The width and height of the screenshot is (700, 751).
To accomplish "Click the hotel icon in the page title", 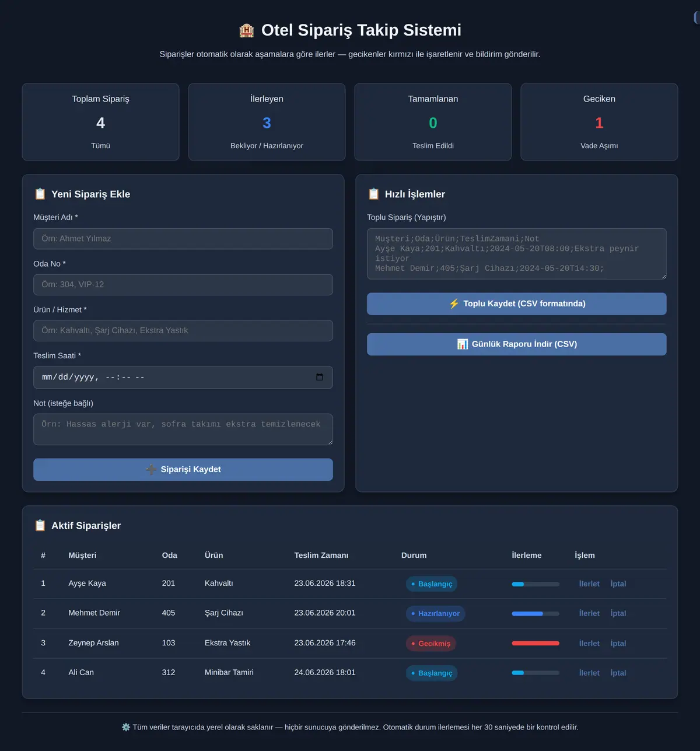I will coord(246,30).
